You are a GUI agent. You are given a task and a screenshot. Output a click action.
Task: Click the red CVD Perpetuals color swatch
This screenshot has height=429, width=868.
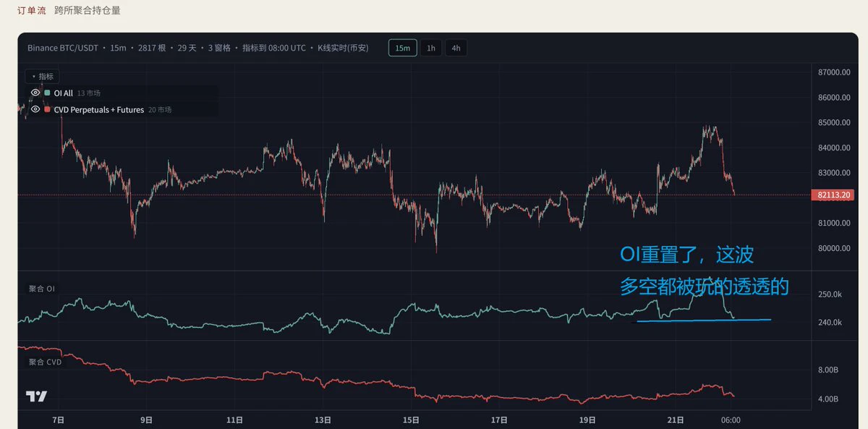(48, 110)
